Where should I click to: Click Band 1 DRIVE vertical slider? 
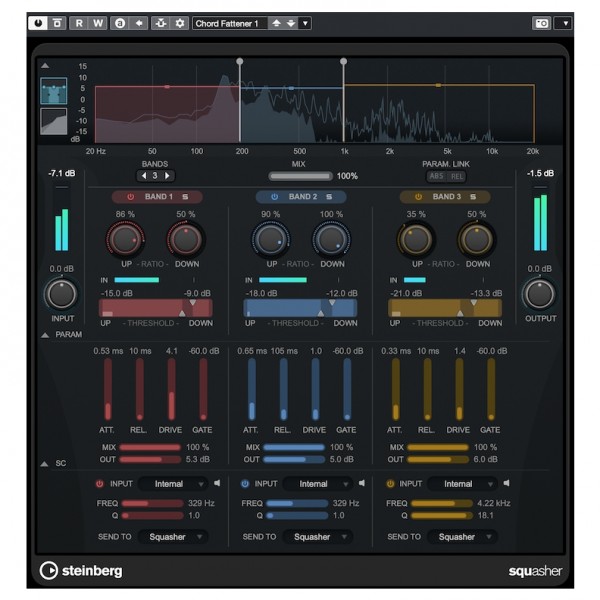coord(171,389)
